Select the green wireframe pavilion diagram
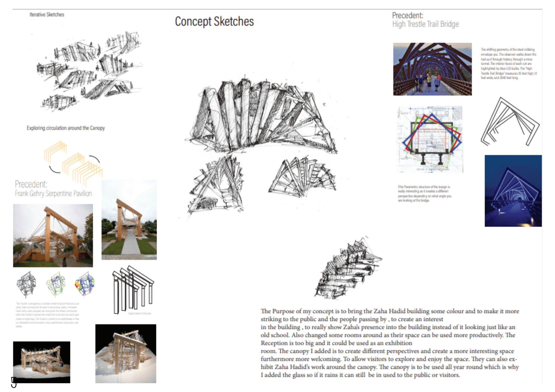This screenshot has height=392, width=555. click(x=56, y=284)
